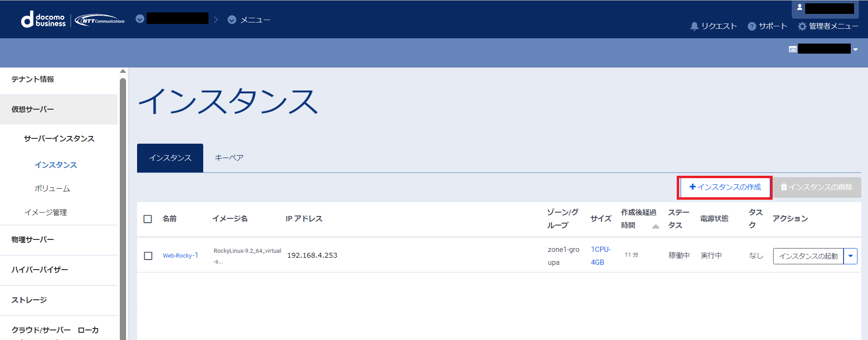Click IP address 192.168.4.253
Image resolution: width=868 pixels, height=340 pixels.
[x=312, y=256]
